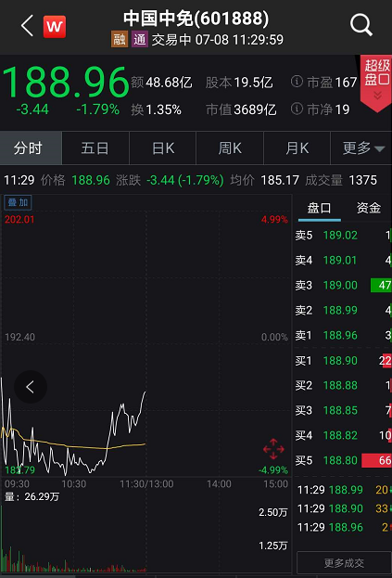The height and width of the screenshot is (578, 392).
Task: Open stock search with the magnifier icon
Action: 361,25
